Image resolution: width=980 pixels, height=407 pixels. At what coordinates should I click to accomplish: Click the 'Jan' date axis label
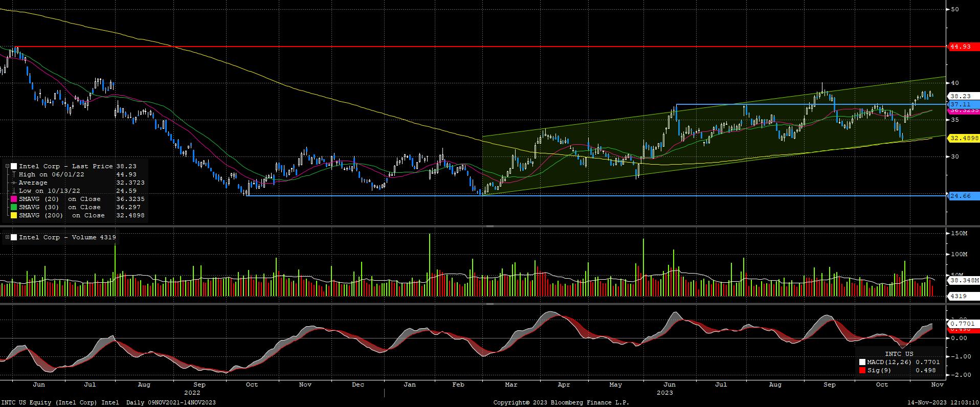click(410, 385)
